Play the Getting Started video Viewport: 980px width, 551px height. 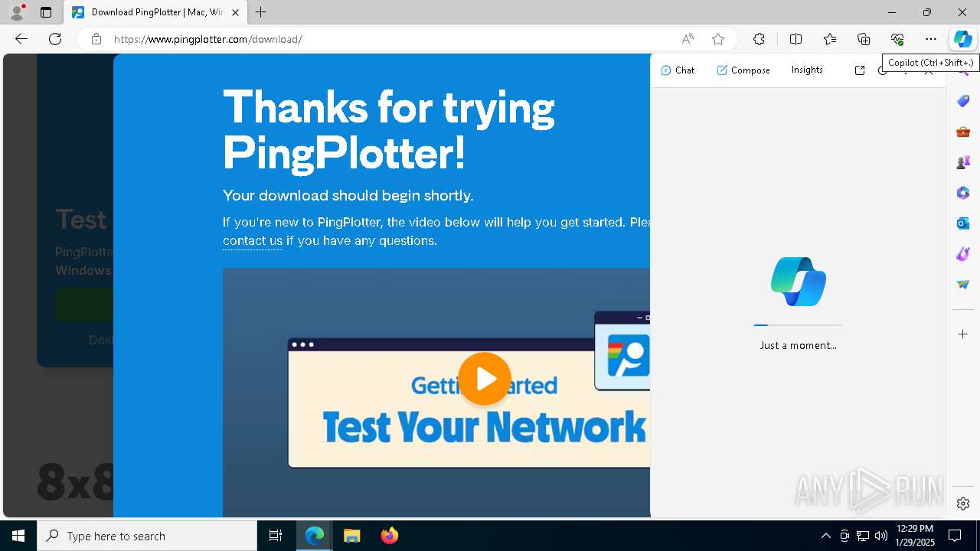tap(485, 379)
